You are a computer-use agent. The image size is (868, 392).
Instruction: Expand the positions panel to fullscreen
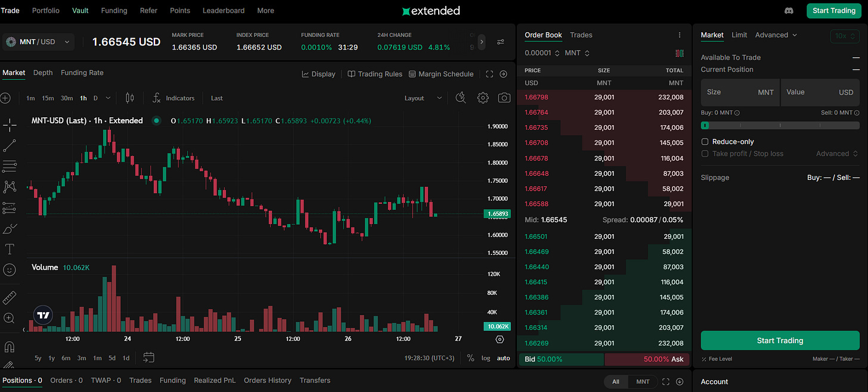(666, 381)
